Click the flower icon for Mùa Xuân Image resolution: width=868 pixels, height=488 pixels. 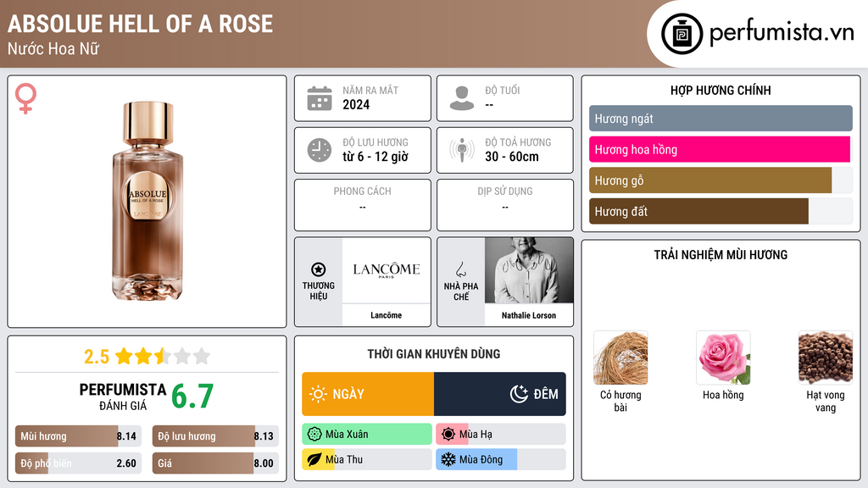(x=314, y=435)
